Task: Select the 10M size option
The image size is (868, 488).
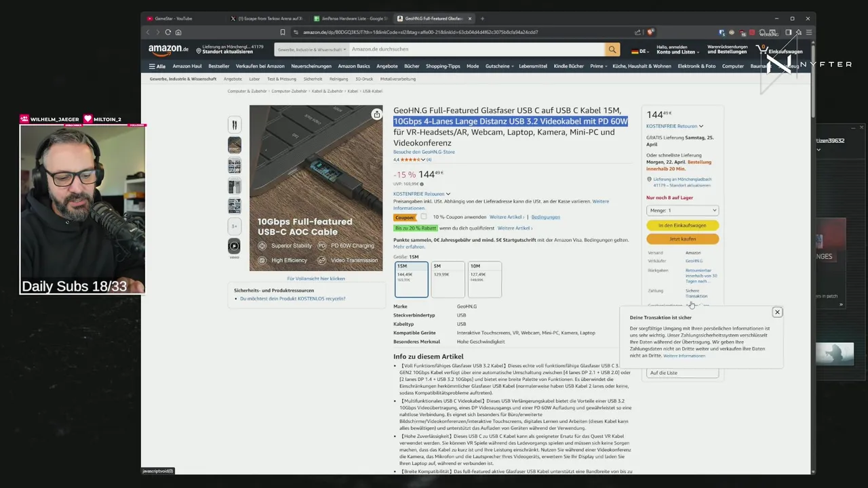Action: [x=485, y=279]
